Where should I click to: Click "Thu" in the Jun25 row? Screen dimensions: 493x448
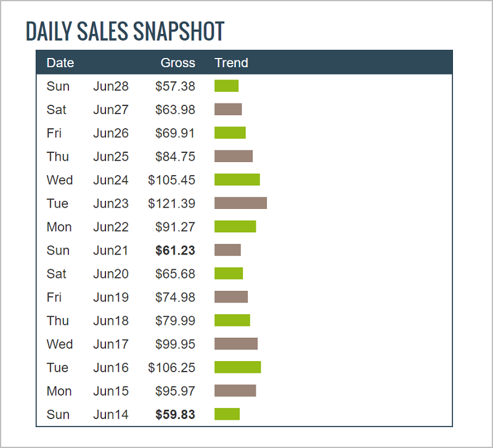pyautogui.click(x=58, y=157)
